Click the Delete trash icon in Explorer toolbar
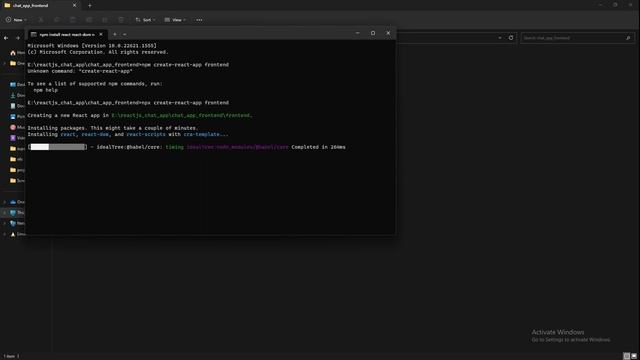Screen dimensions: 640x360 pyautogui.click(x=121, y=20)
